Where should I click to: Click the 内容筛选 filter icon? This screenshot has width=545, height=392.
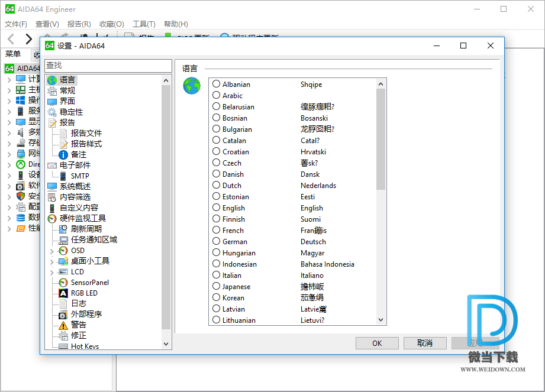tap(52, 197)
